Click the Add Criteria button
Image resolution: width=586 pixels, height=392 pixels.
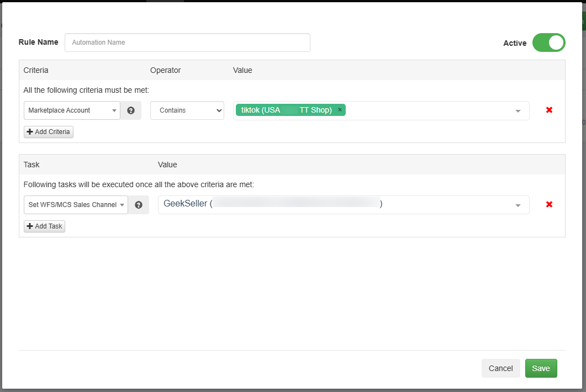click(x=49, y=132)
